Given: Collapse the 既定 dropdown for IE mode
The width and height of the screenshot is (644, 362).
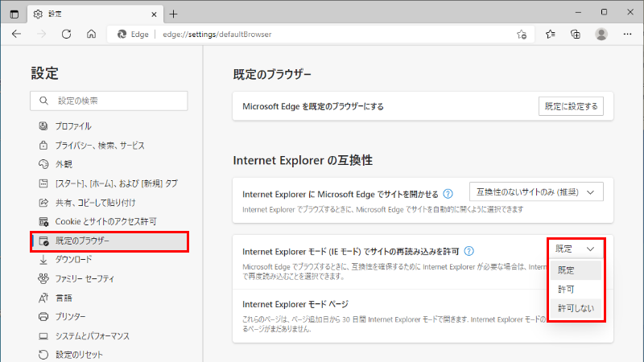Looking at the screenshot, I should coord(576,249).
